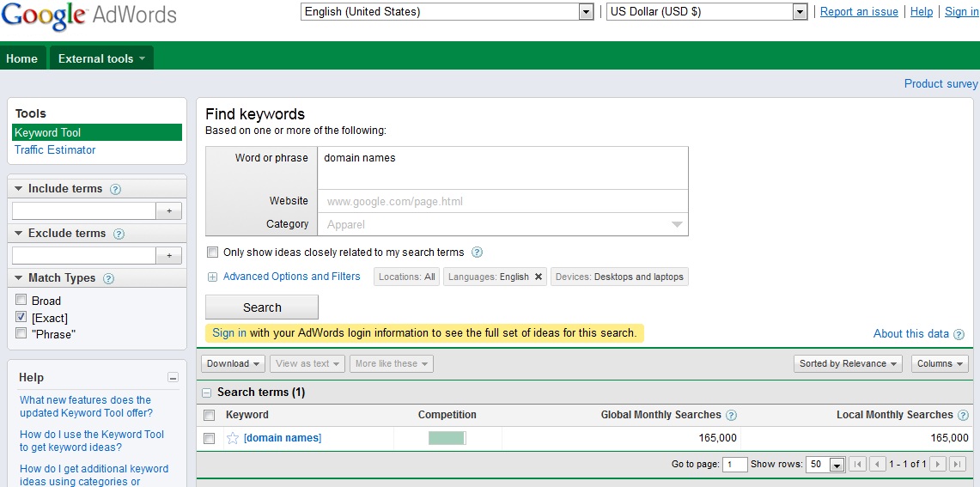This screenshot has height=487, width=980.
Task: Click the Google AdWords logo
Action: (88, 15)
